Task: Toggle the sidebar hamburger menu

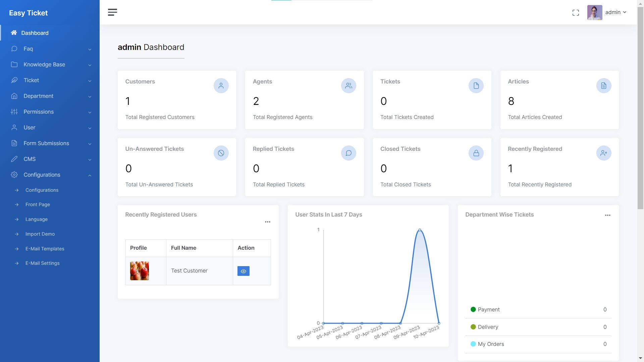Action: coord(112,12)
